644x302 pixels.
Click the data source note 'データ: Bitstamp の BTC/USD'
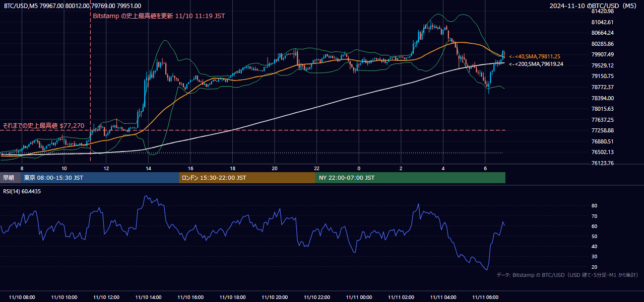[x=567, y=275]
